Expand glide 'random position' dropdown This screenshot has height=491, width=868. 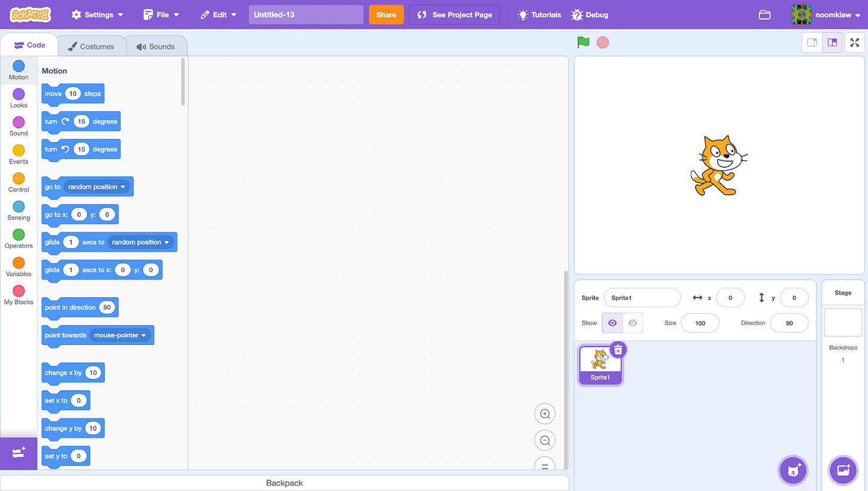tap(141, 242)
